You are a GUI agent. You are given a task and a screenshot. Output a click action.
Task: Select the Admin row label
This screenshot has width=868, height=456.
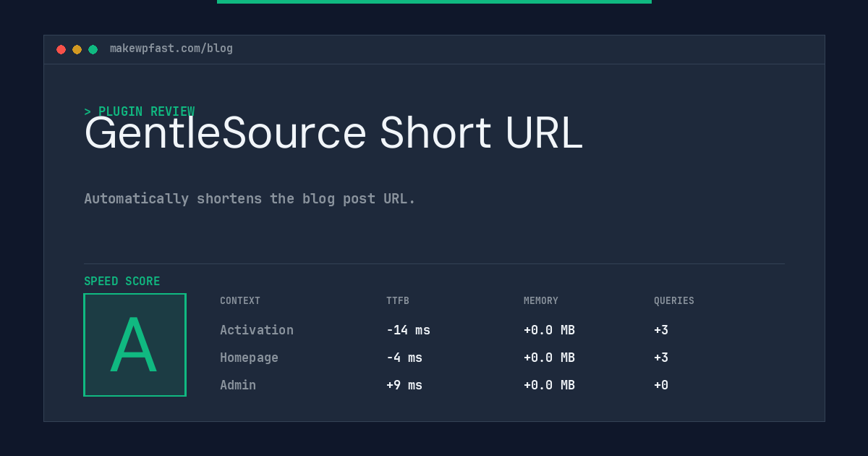click(238, 385)
